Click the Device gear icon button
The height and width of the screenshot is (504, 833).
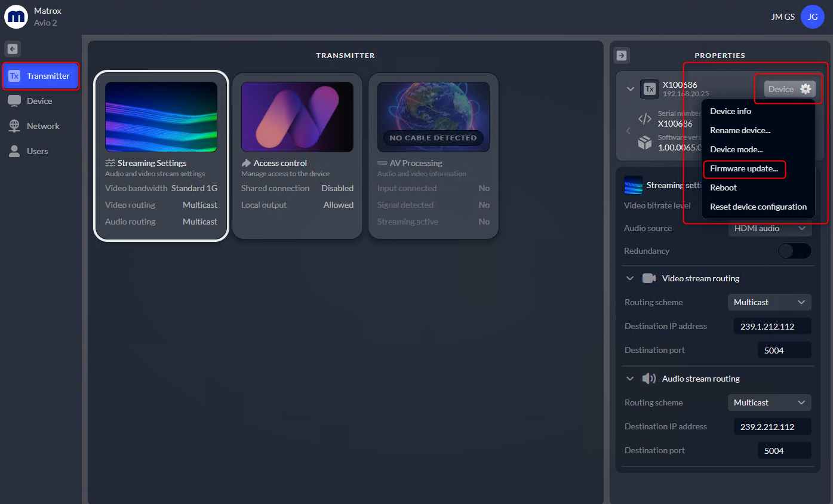coord(789,89)
